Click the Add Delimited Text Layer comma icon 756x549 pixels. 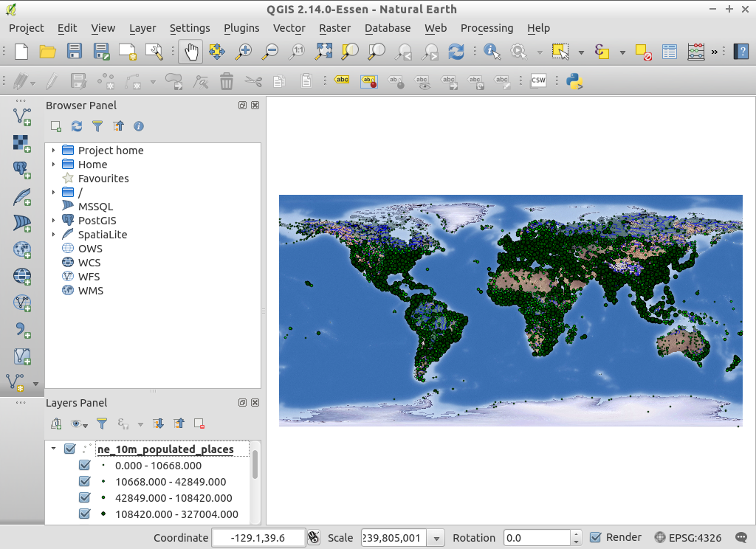click(x=22, y=330)
